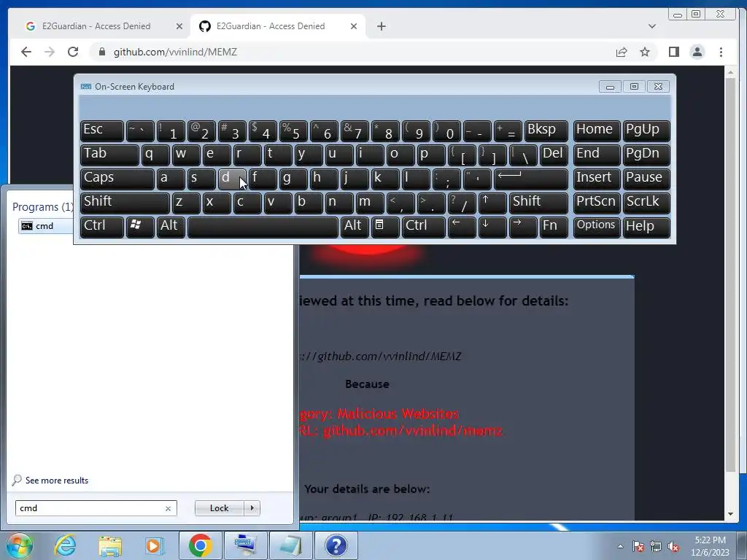Click the PrtScn key

pyautogui.click(x=597, y=203)
